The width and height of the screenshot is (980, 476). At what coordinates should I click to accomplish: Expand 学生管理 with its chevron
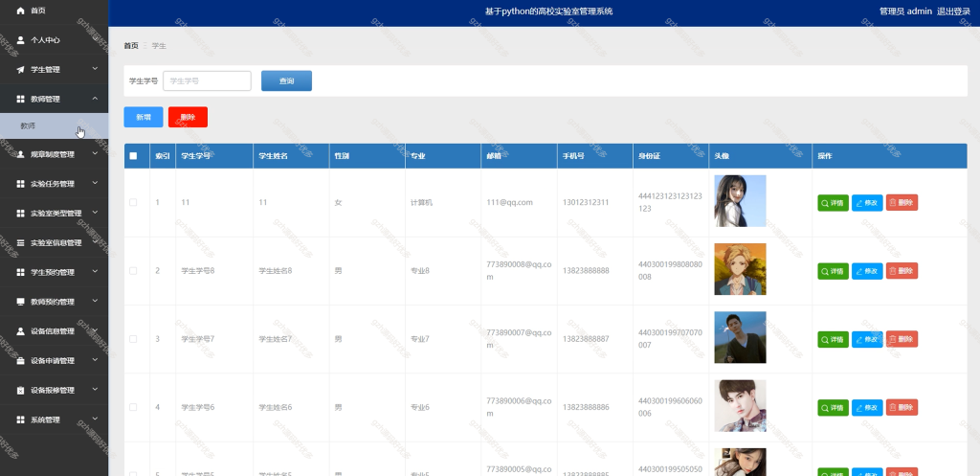[x=95, y=69]
